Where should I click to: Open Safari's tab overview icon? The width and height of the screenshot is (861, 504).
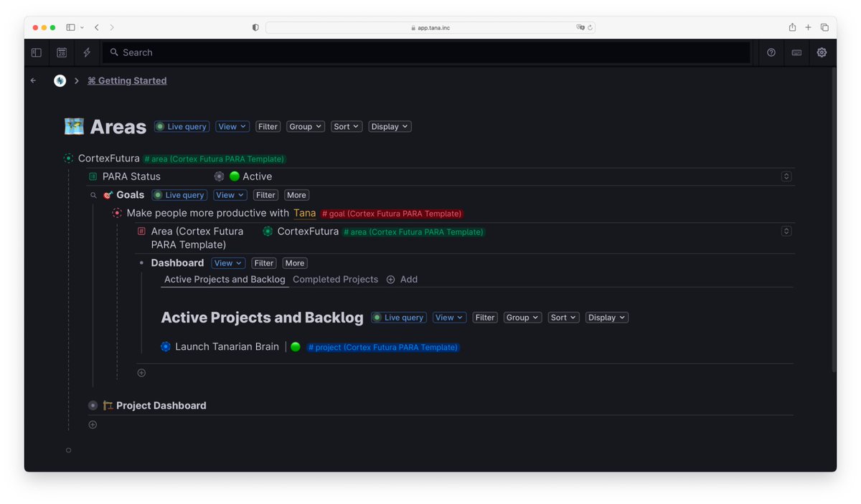point(824,27)
